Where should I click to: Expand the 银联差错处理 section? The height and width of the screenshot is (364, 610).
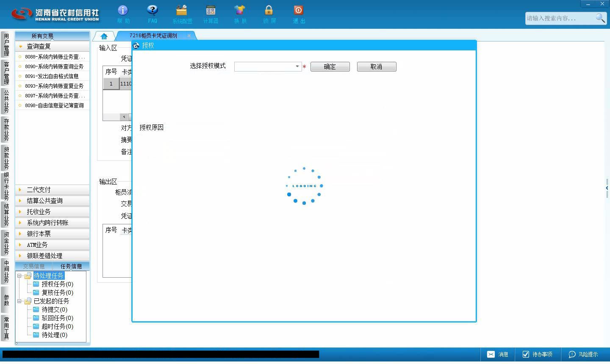pos(53,256)
